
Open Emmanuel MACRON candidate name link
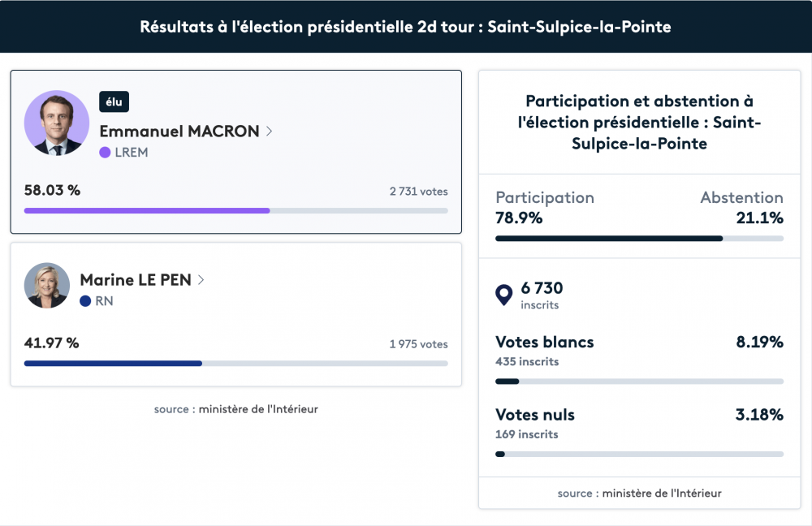click(179, 131)
